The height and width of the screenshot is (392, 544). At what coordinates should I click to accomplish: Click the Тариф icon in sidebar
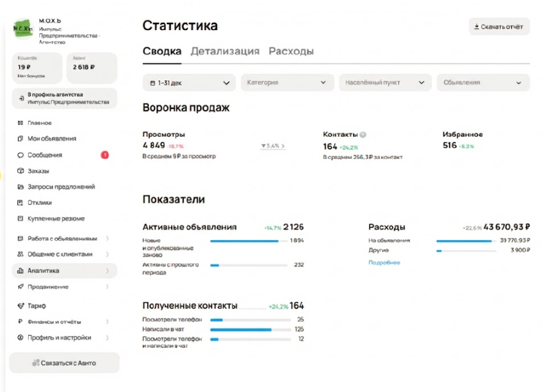click(x=21, y=306)
